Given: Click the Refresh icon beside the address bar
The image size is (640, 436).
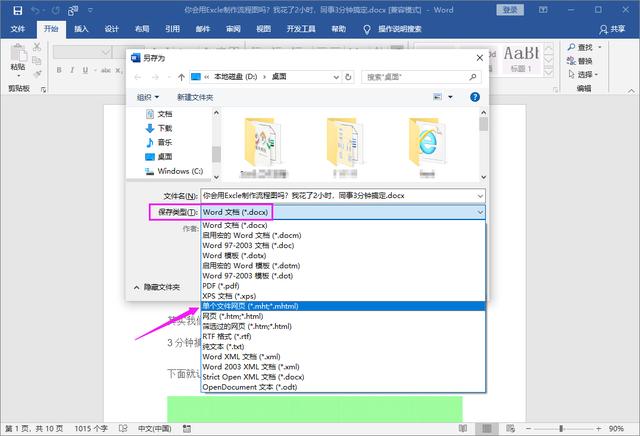Looking at the screenshot, I should point(348,77).
